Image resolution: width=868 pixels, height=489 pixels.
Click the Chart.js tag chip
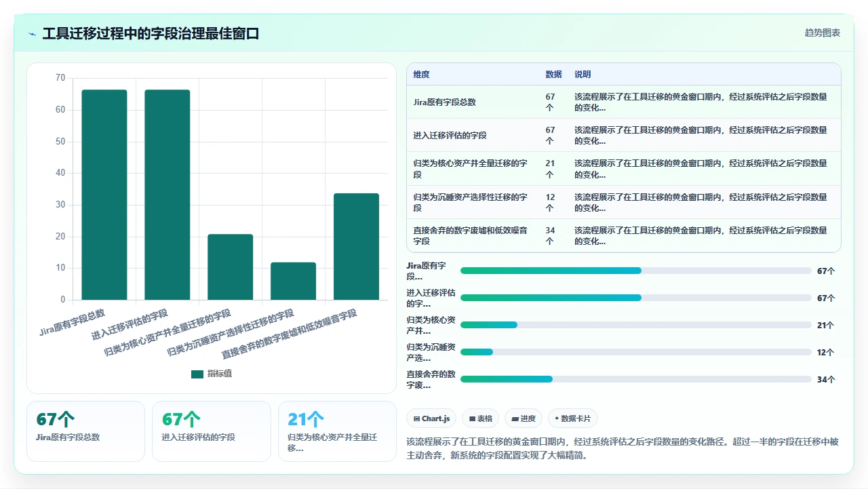point(431,418)
